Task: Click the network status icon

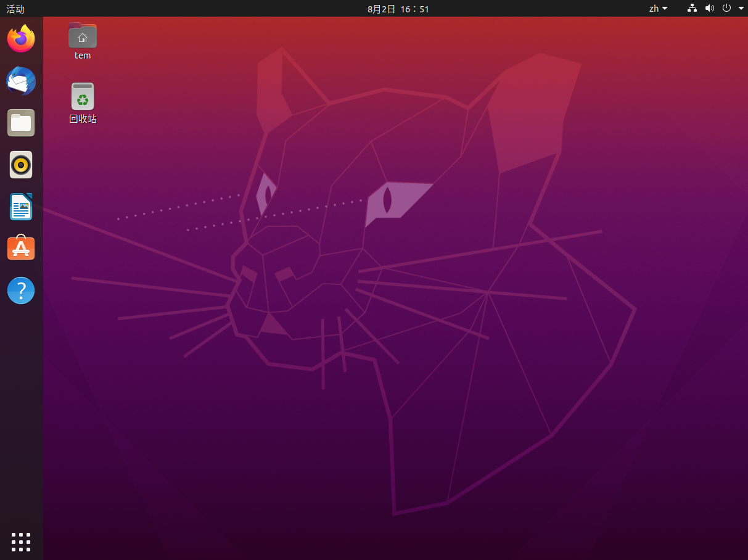Action: point(693,8)
